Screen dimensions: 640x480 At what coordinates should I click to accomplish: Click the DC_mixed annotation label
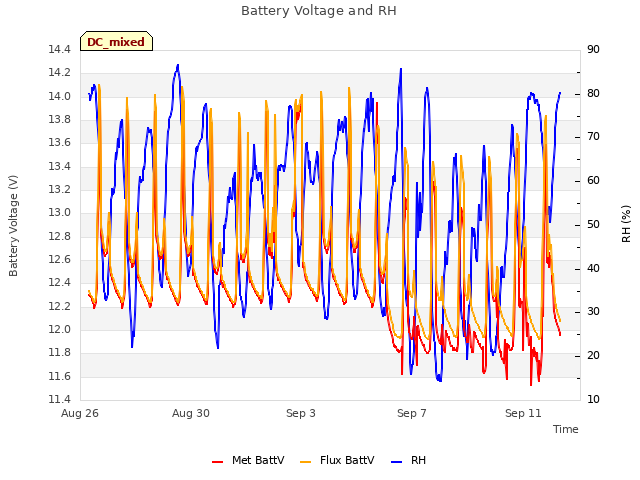(x=116, y=42)
